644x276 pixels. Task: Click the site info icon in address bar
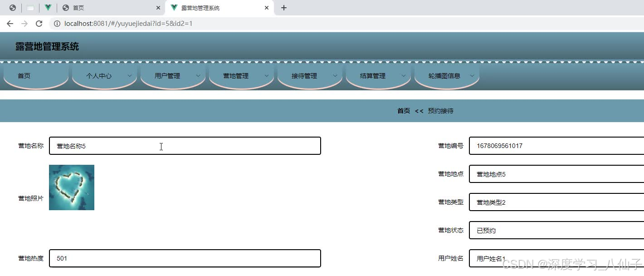click(x=56, y=24)
